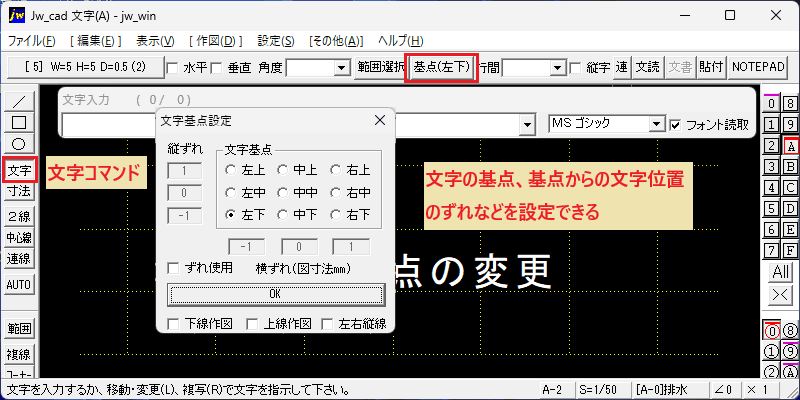Select the 右上 radio button
The width and height of the screenshot is (800, 400).
point(350,170)
